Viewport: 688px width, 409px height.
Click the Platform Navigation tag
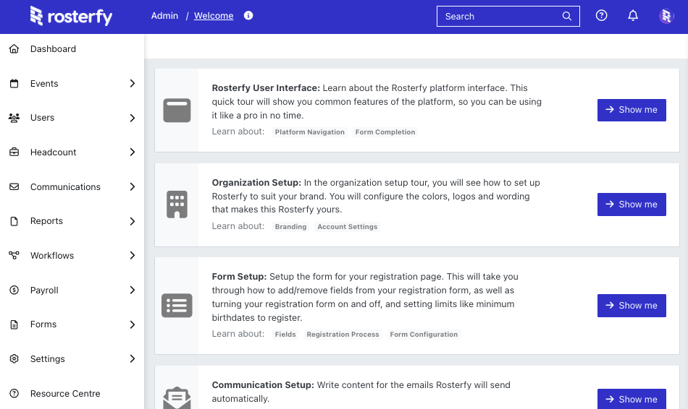coord(310,132)
